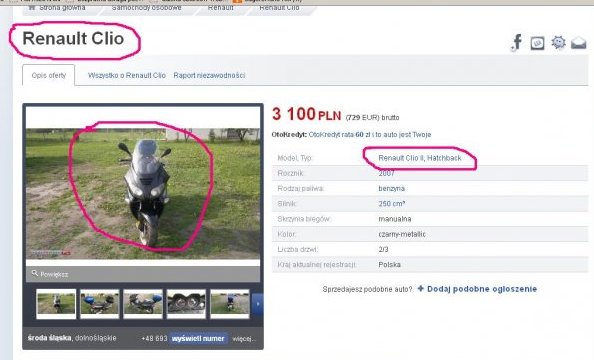Viewport: 594px width, 360px height.
Task: Advance the thumbnail strip with next arrow
Action: [x=257, y=304]
